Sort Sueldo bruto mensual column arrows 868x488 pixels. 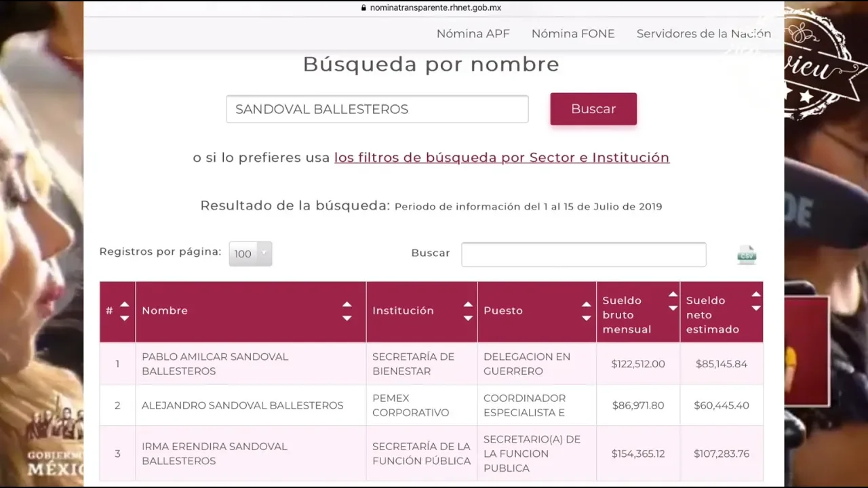[x=673, y=301]
